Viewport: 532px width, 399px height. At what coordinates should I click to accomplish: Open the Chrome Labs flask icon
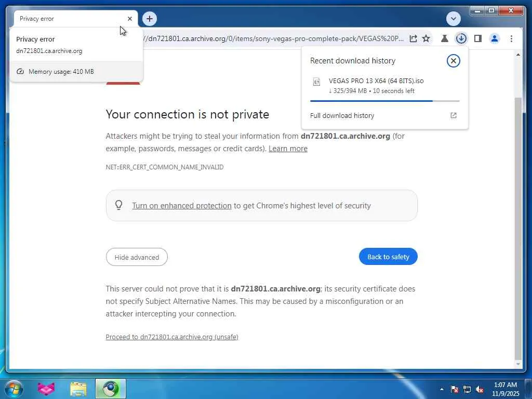445,38
